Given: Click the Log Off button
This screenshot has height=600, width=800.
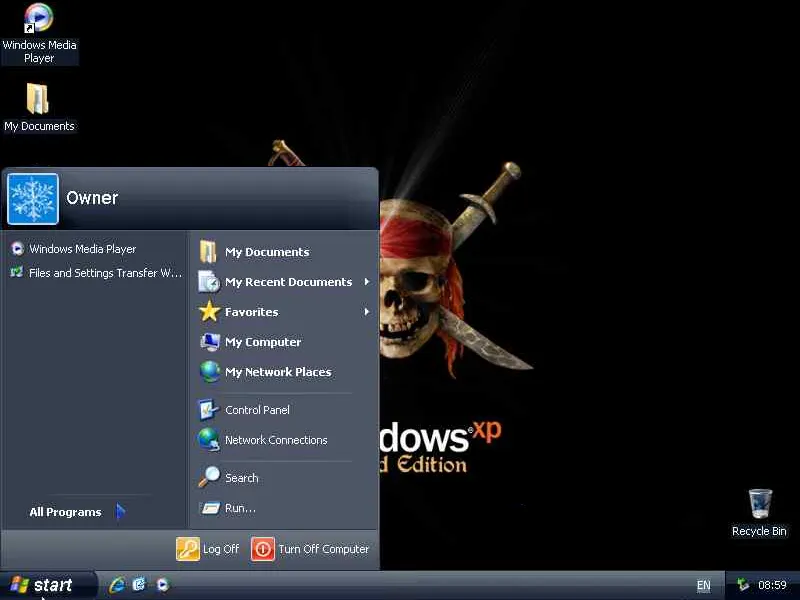Looking at the screenshot, I should click(208, 549).
